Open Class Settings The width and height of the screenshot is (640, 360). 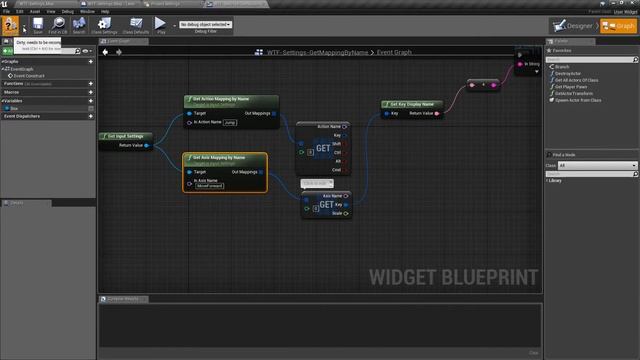pyautogui.click(x=104, y=25)
